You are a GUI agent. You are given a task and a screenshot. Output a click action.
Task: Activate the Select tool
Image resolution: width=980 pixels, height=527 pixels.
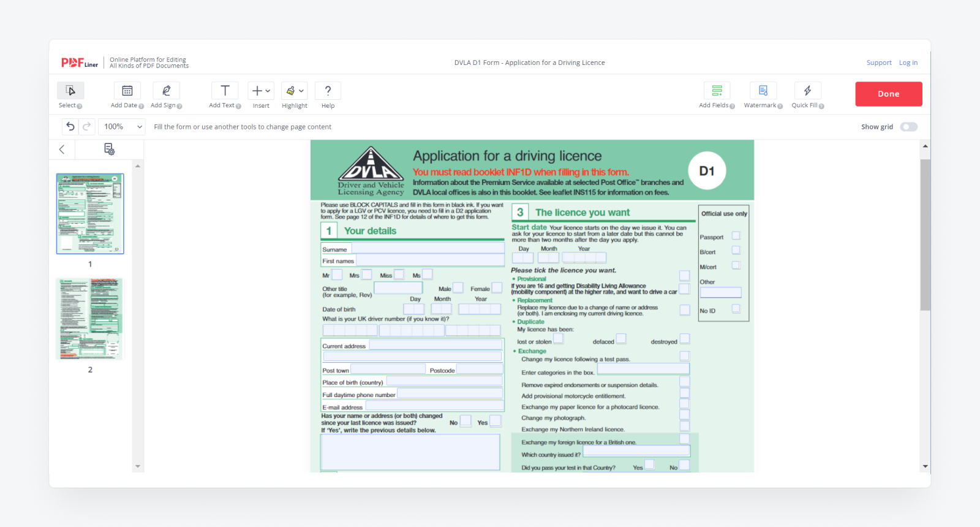pyautogui.click(x=70, y=91)
